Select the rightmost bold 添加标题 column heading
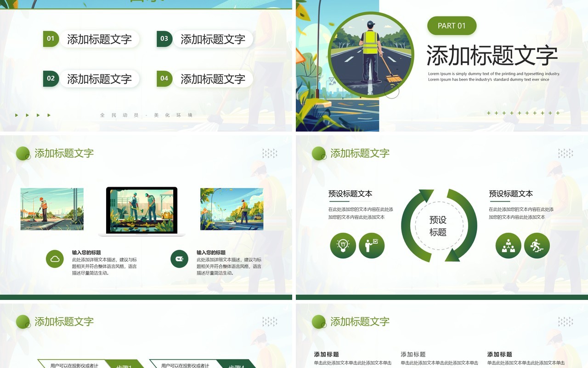588x368 pixels. point(500,354)
